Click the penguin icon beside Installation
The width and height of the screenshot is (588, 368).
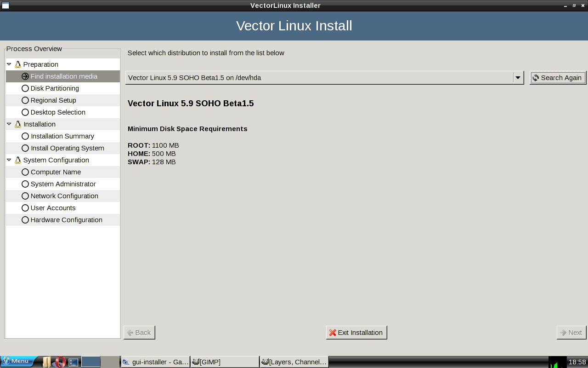(x=18, y=124)
